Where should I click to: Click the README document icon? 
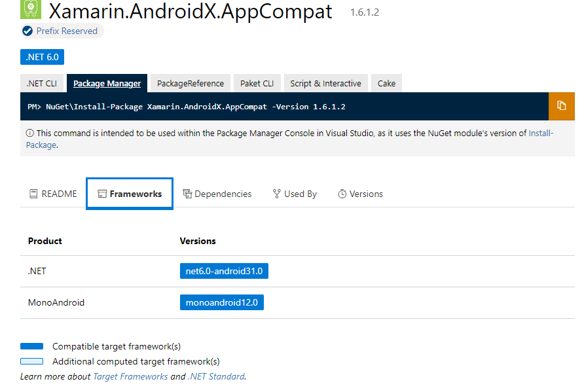(x=33, y=194)
